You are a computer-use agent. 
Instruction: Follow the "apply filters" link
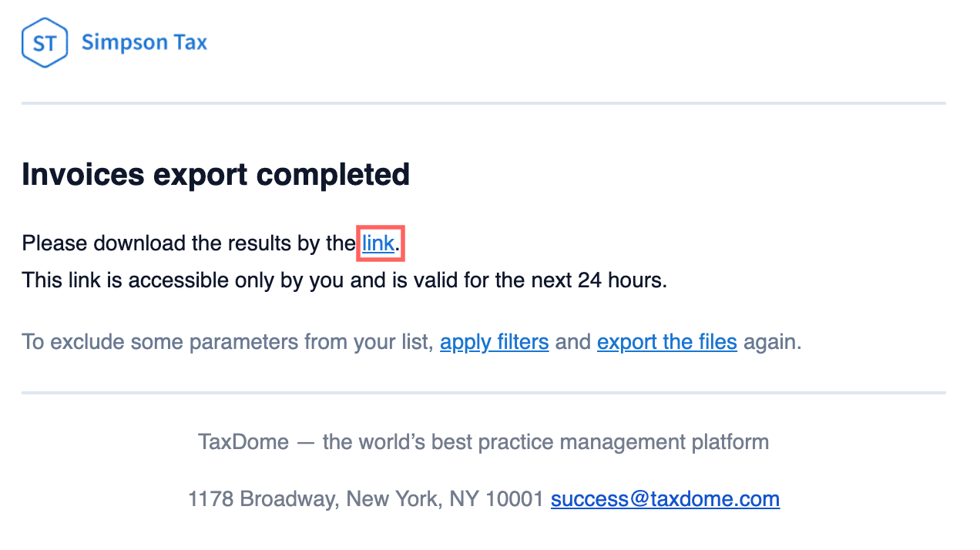(x=494, y=341)
